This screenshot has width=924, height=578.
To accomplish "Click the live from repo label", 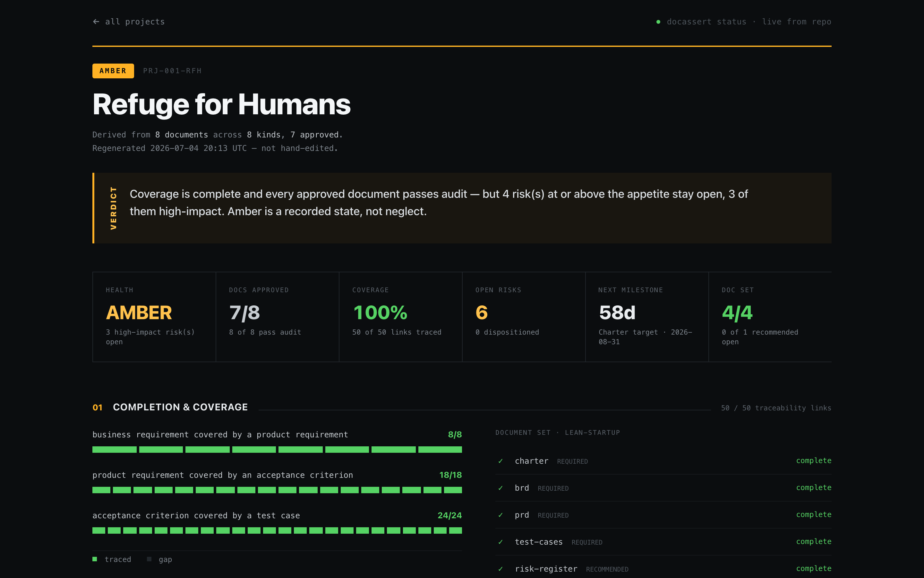I will pos(797,22).
